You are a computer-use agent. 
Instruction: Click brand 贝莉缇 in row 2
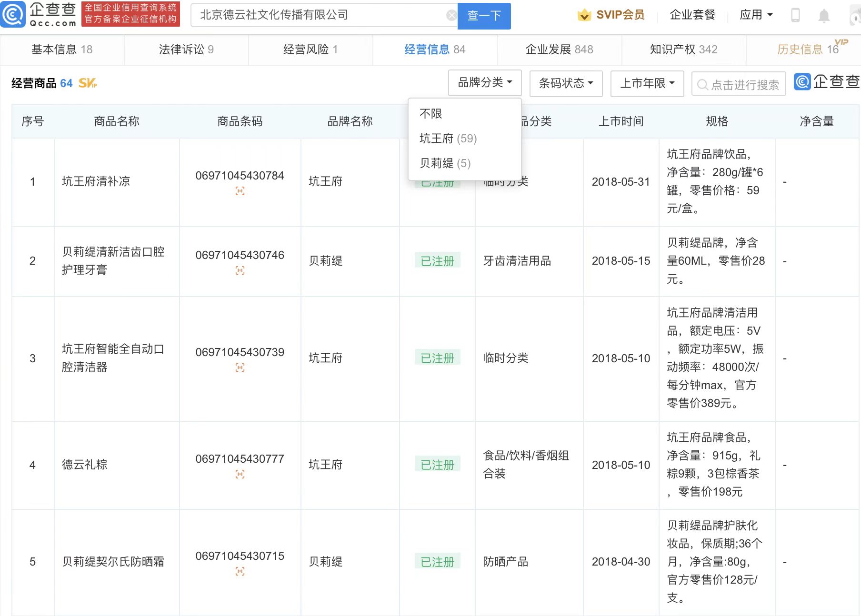326,261
